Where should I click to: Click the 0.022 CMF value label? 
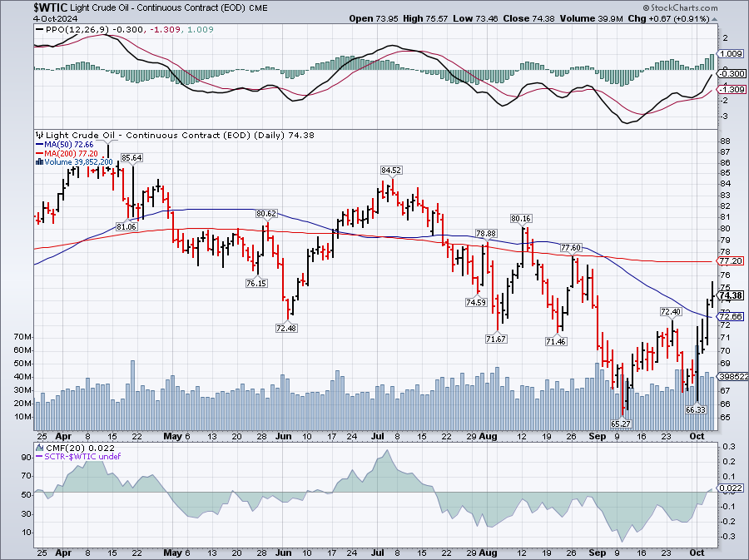point(730,488)
